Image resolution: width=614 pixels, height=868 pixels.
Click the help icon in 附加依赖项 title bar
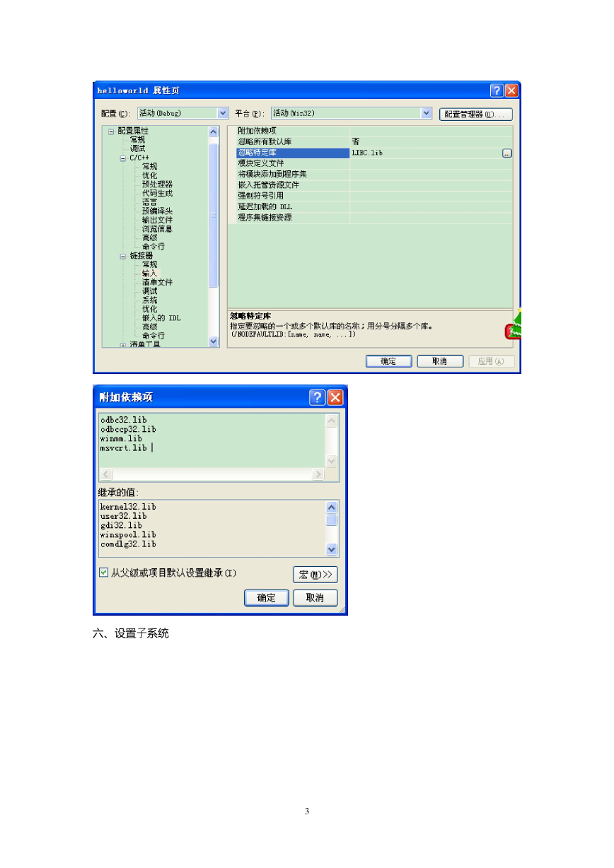tap(318, 397)
